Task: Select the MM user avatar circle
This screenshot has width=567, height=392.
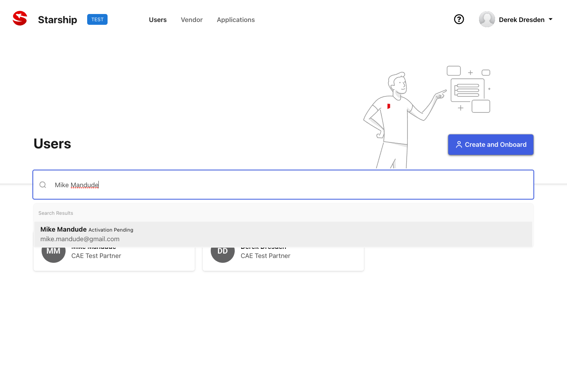Action: 53,251
